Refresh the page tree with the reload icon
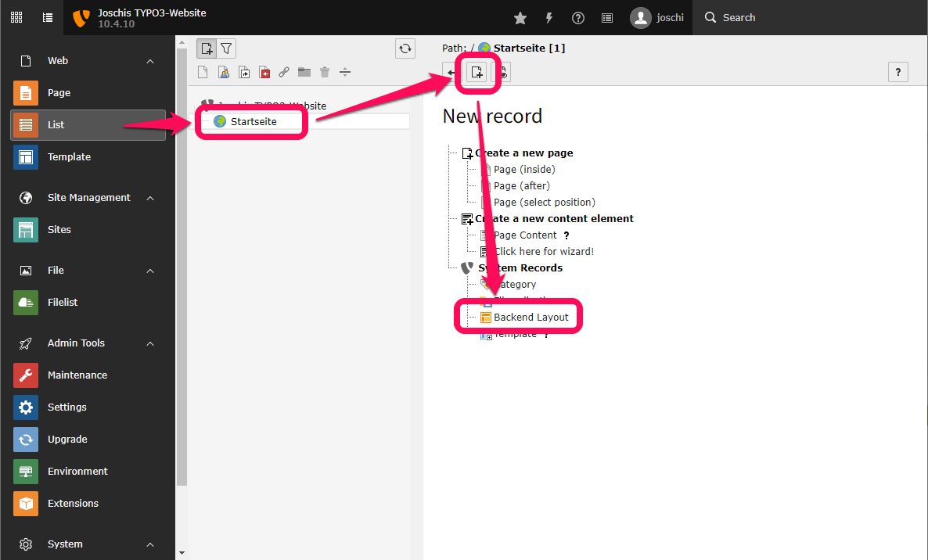928x560 pixels. 405,48
